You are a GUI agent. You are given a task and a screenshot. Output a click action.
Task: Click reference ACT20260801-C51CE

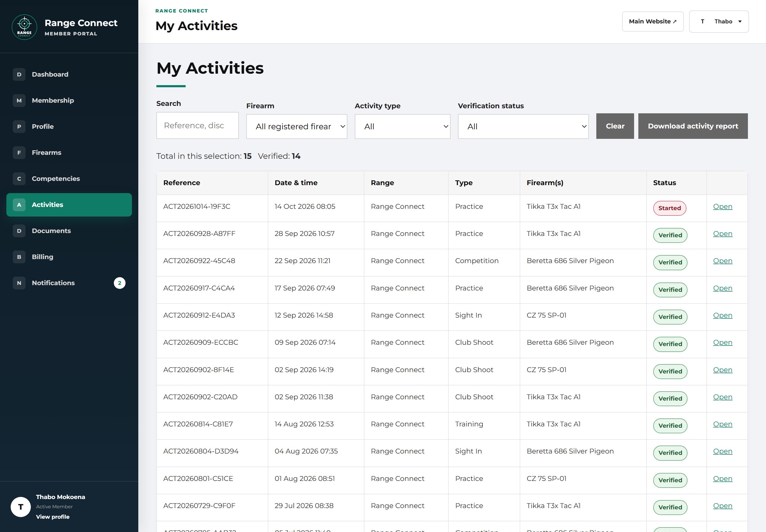pyautogui.click(x=198, y=479)
